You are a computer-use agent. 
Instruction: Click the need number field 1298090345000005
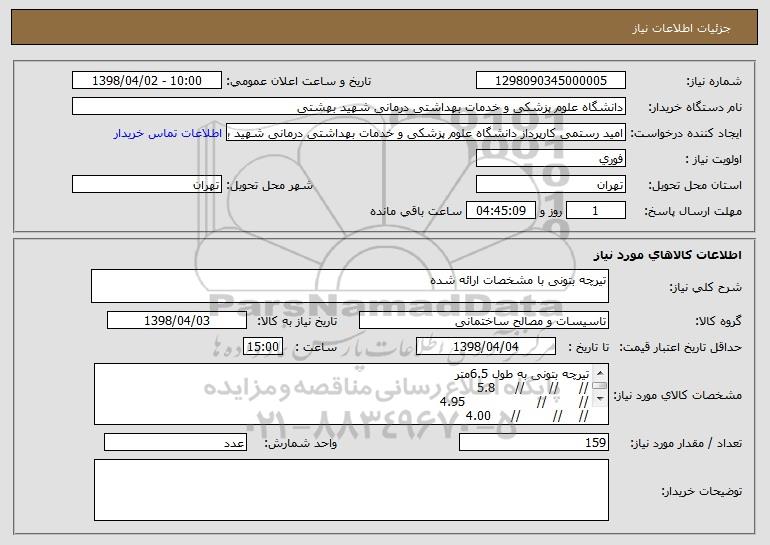coord(550,80)
